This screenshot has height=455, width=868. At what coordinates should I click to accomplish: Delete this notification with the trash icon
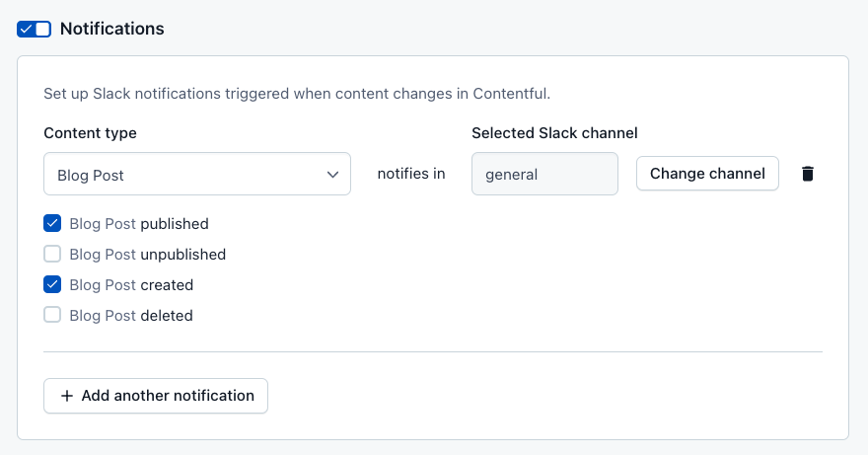tap(808, 174)
